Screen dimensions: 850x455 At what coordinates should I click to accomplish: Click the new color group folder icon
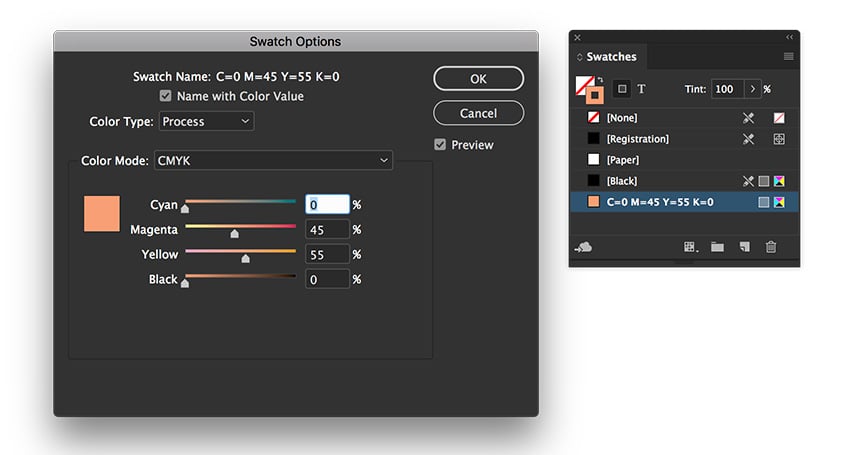pyautogui.click(x=717, y=247)
